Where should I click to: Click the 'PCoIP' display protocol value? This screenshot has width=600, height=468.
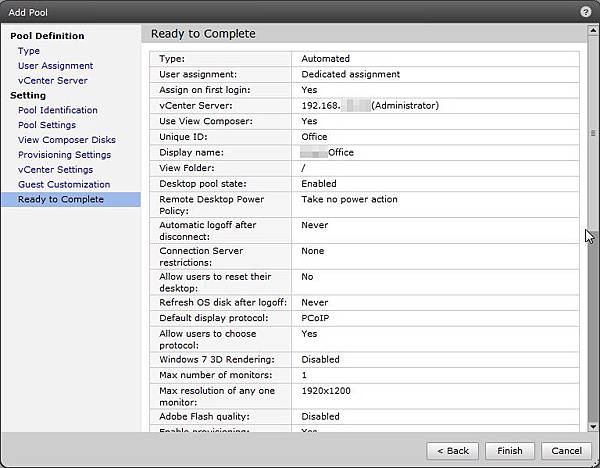point(315,318)
